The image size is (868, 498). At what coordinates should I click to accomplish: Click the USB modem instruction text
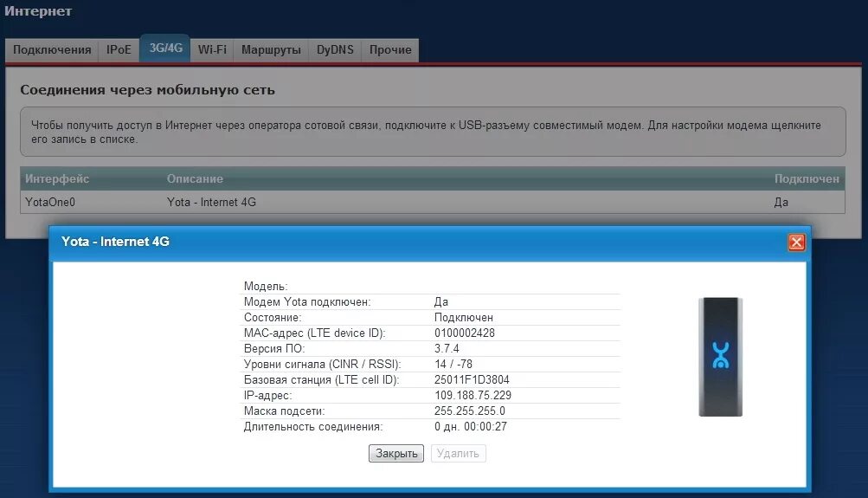[x=427, y=132]
